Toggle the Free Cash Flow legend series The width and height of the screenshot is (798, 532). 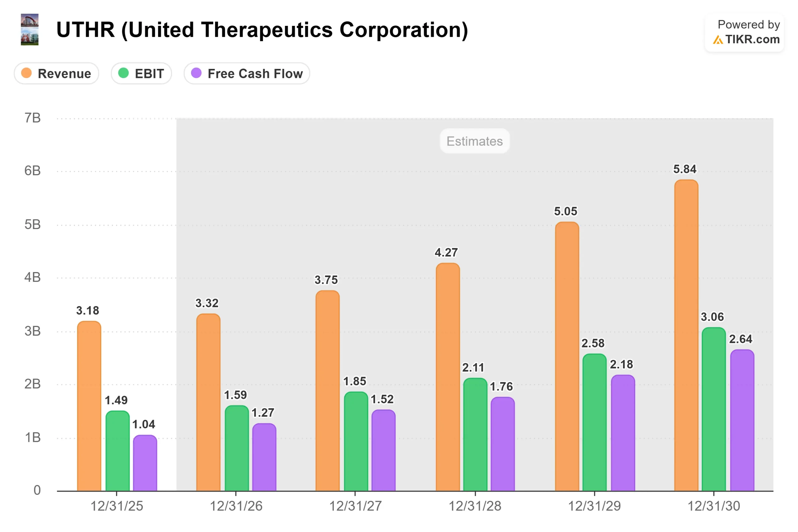click(x=247, y=73)
